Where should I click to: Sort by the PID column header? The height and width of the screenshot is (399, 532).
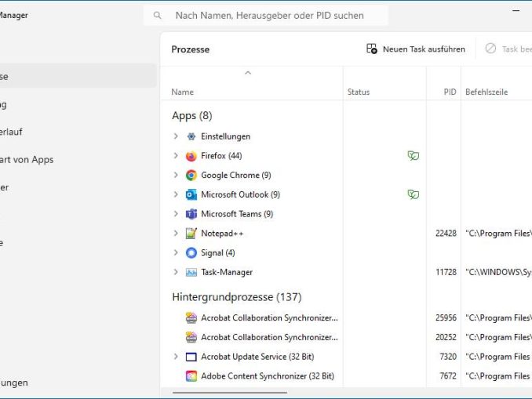[x=450, y=92]
